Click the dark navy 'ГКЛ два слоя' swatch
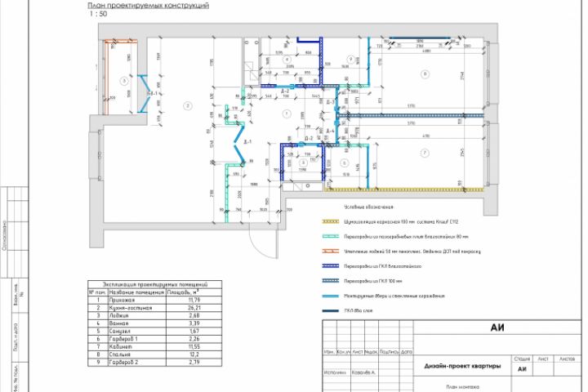The width and height of the screenshot is (588, 392). [x=331, y=310]
